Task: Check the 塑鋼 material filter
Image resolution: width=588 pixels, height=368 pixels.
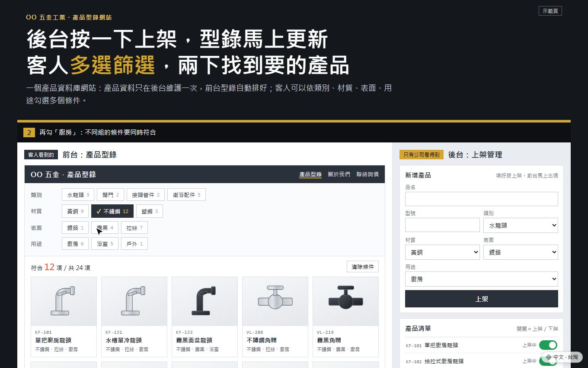Action: [150, 211]
